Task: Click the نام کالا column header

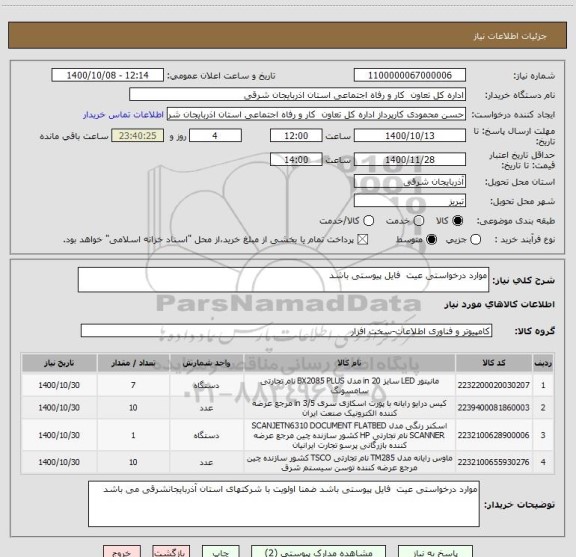Action: (349, 363)
